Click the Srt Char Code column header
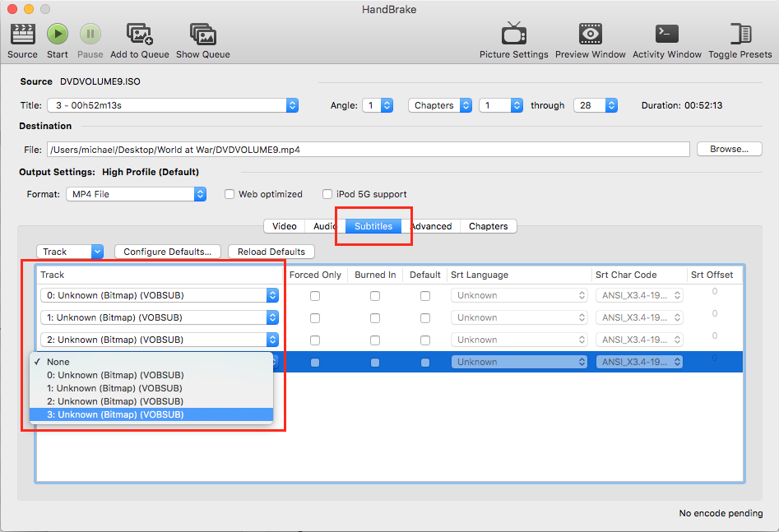 [x=638, y=275]
